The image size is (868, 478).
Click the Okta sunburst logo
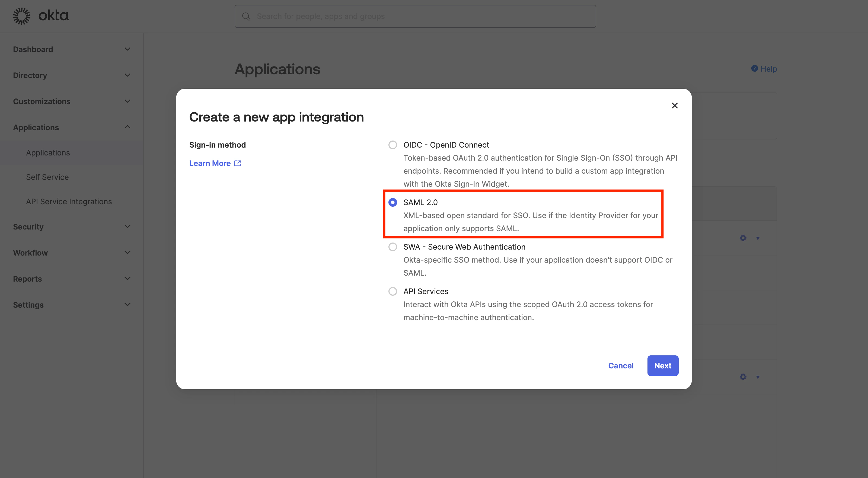tap(22, 16)
